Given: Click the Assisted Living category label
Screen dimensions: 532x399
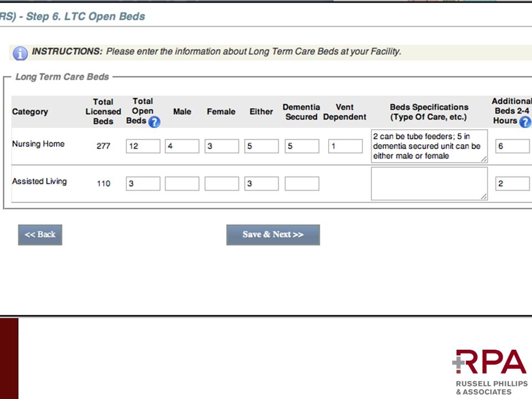Looking at the screenshot, I should click(39, 181).
